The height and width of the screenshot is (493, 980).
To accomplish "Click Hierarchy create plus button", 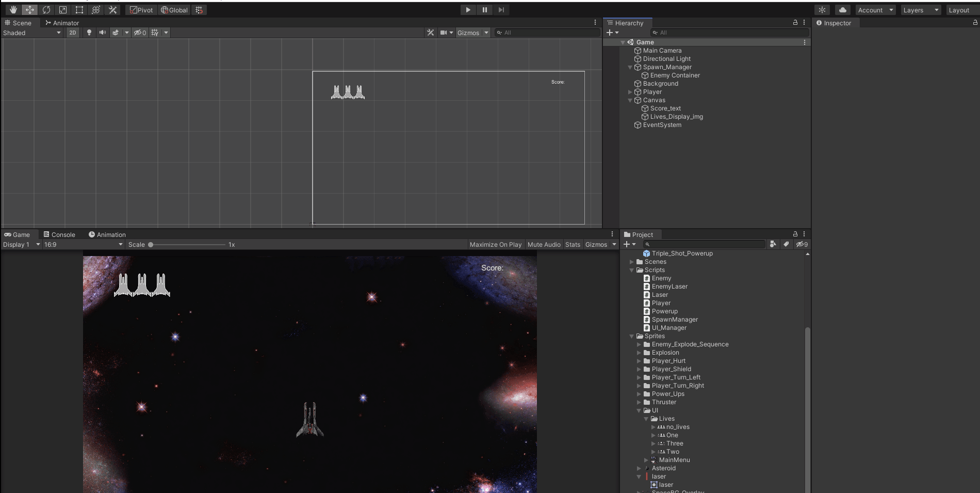I will [x=613, y=33].
